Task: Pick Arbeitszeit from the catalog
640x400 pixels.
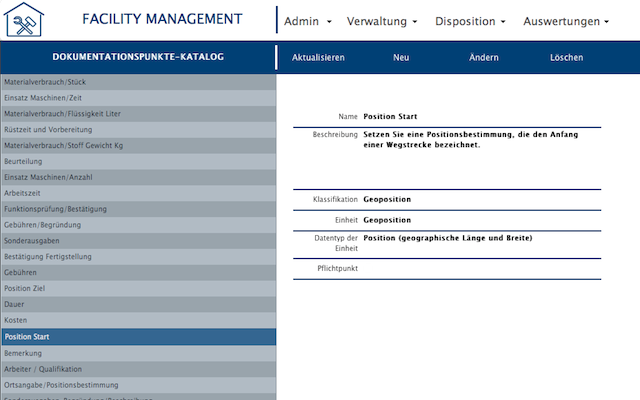Action: (x=138, y=193)
